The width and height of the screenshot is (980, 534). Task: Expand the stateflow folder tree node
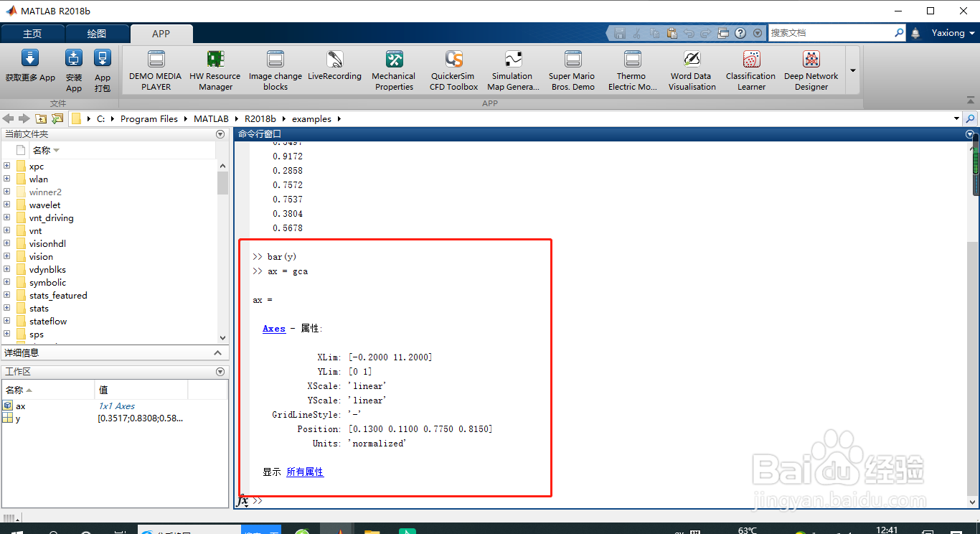[7, 321]
